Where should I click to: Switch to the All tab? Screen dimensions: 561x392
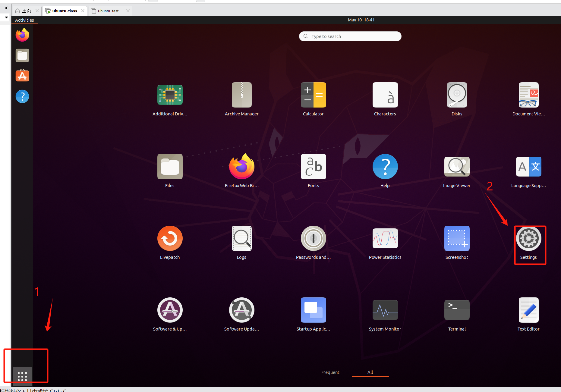[x=370, y=372]
